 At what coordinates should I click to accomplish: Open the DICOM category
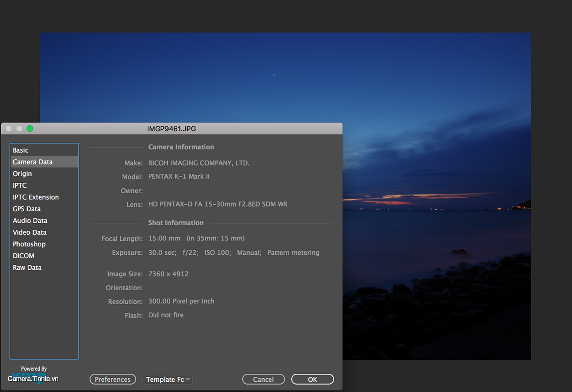coord(44,256)
